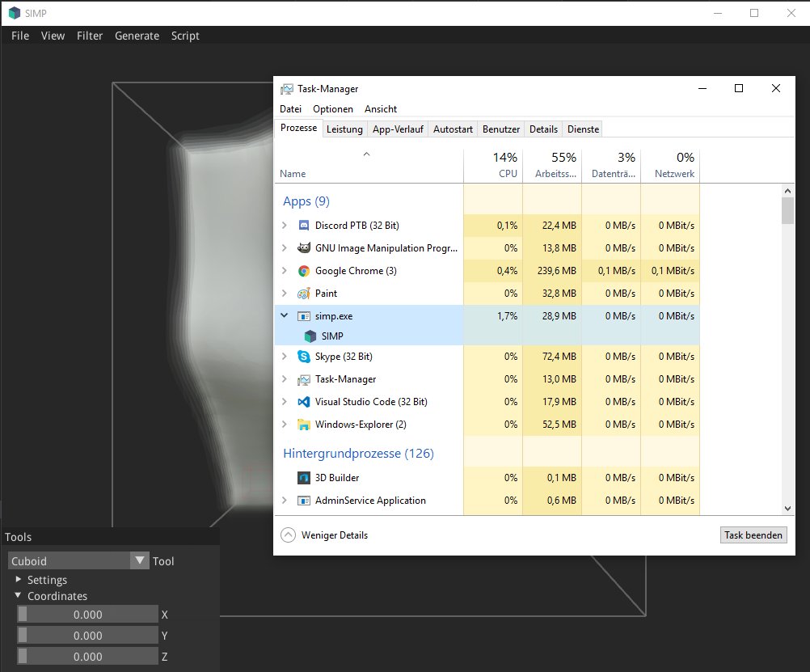Image resolution: width=810 pixels, height=672 pixels.
Task: Maximize the Task-Manager window
Action: tap(739, 88)
